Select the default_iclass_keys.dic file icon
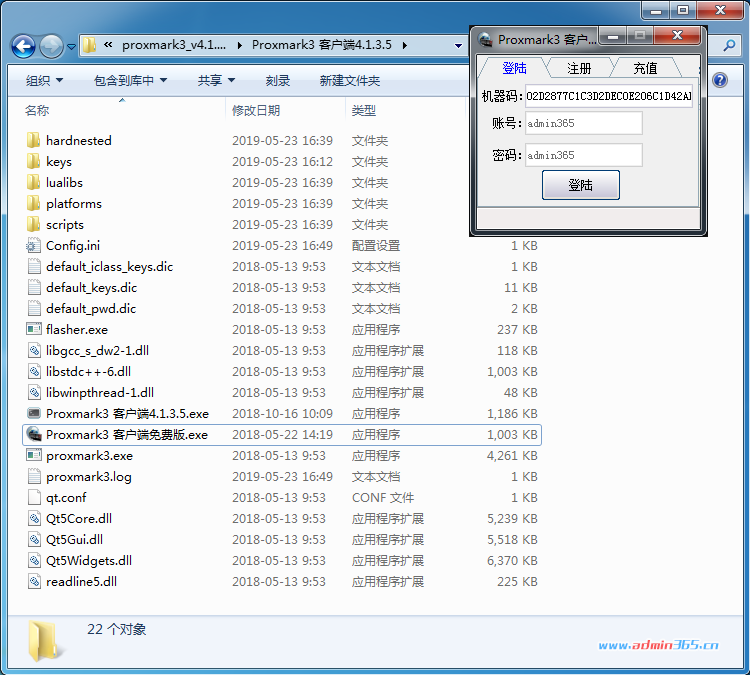Viewport: 750px width, 675px height. click(34, 266)
